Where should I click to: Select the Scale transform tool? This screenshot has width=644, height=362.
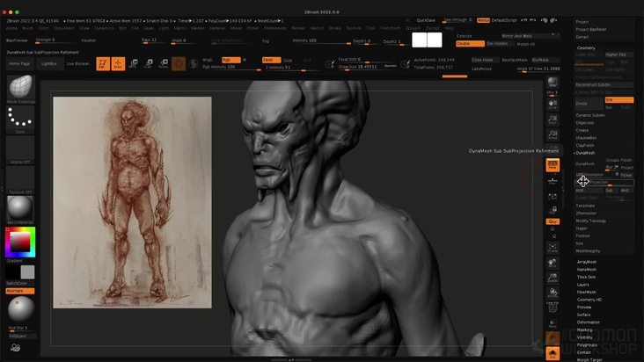click(x=149, y=63)
